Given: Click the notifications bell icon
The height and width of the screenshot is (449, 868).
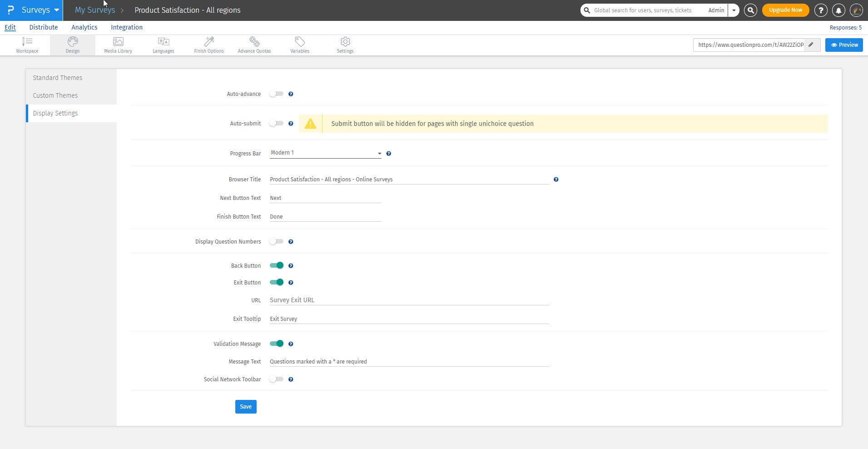Looking at the screenshot, I should click(x=838, y=10).
